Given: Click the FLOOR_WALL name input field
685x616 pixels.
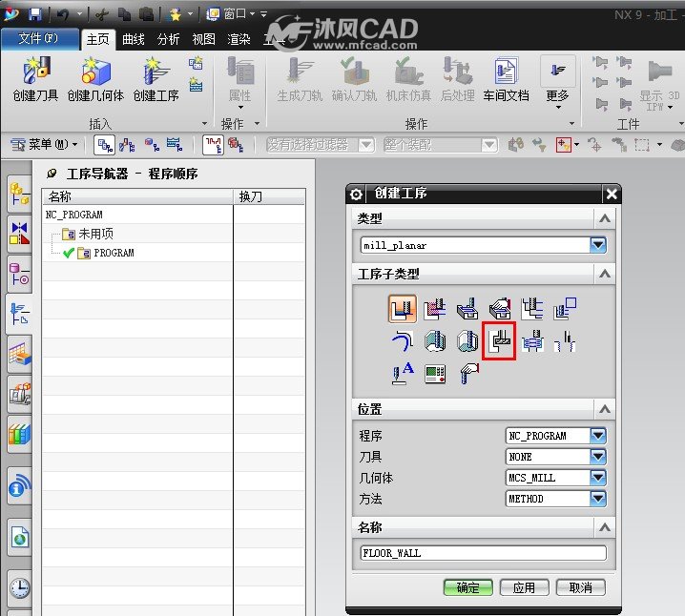Looking at the screenshot, I should (483, 553).
